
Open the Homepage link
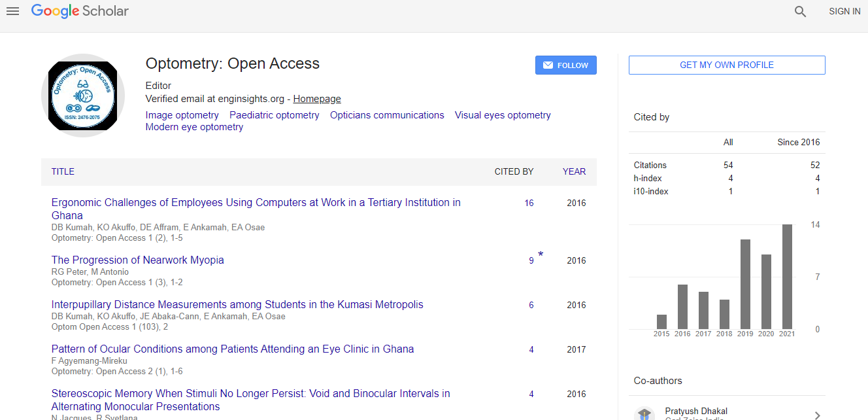[317, 99]
